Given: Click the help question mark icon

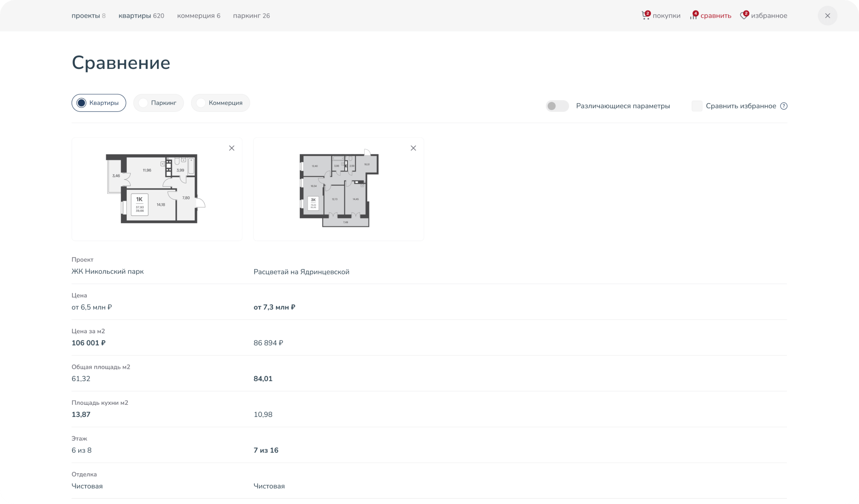Looking at the screenshot, I should click(784, 106).
